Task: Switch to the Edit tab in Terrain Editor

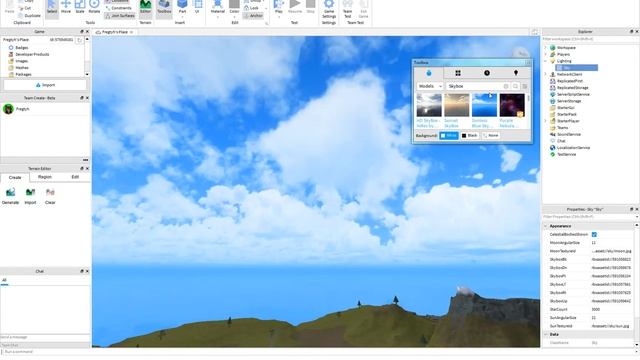Action: [x=75, y=177]
